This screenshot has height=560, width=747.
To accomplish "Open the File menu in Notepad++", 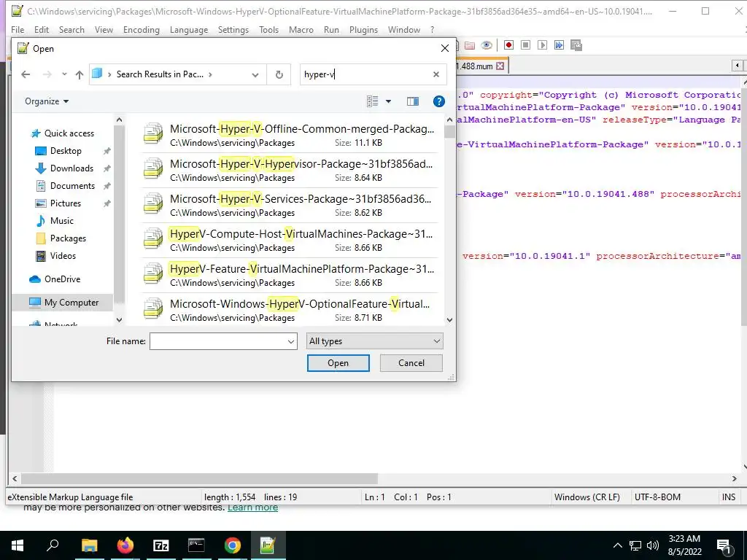I will [x=18, y=29].
